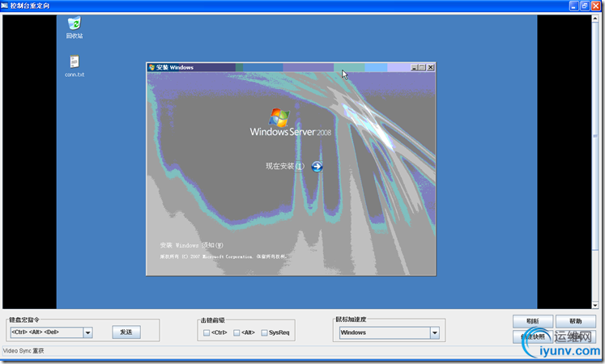This screenshot has height=364, width=605.
Task: Click the Microsoft Corporation copyright text
Action: click(224, 256)
